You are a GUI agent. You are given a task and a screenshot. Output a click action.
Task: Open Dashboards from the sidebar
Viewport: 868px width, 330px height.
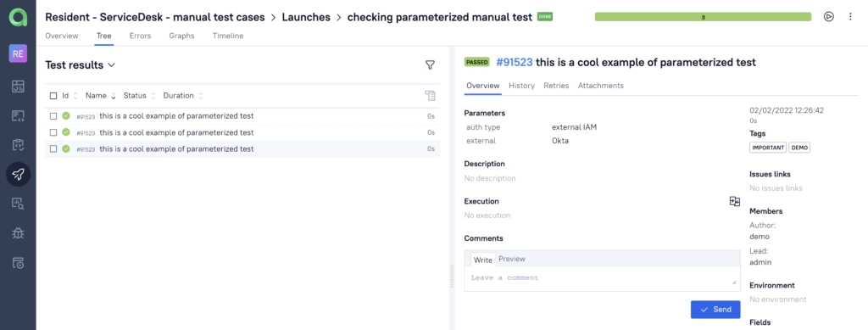(18, 86)
